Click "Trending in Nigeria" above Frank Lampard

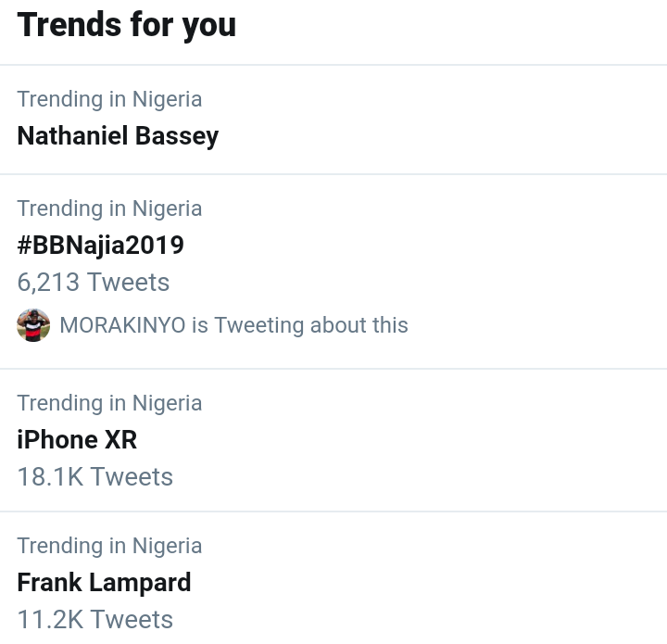pos(109,546)
